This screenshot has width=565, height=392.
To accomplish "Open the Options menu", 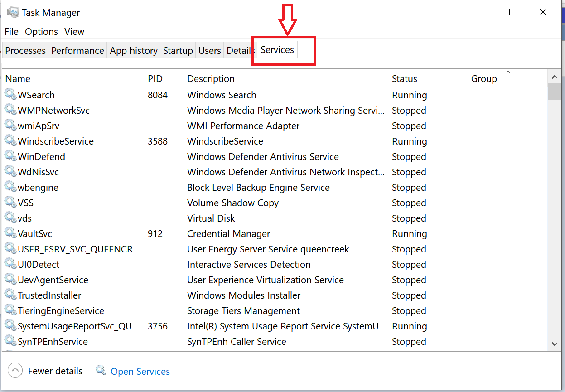I will point(41,32).
